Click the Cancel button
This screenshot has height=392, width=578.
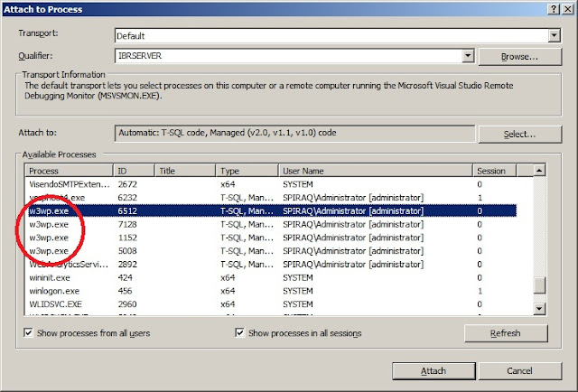coord(520,371)
